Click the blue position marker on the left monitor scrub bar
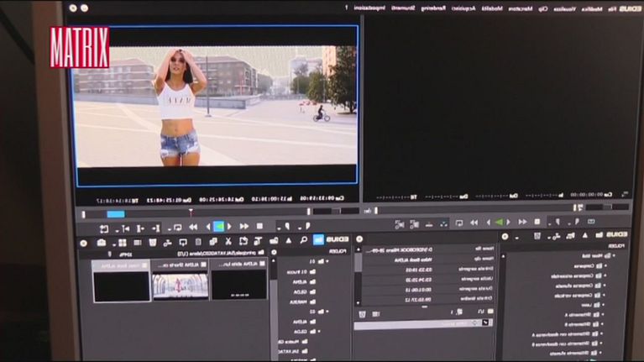The height and width of the screenshot is (362, 644). 115,213
